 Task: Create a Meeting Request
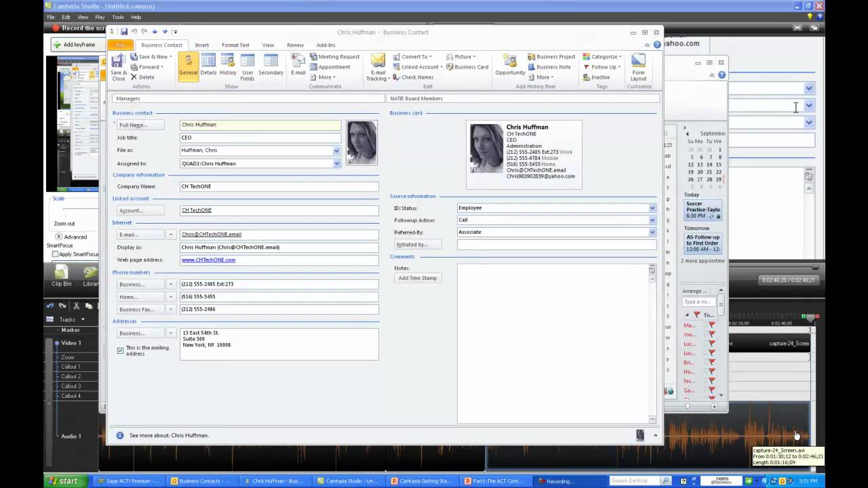coord(334,57)
